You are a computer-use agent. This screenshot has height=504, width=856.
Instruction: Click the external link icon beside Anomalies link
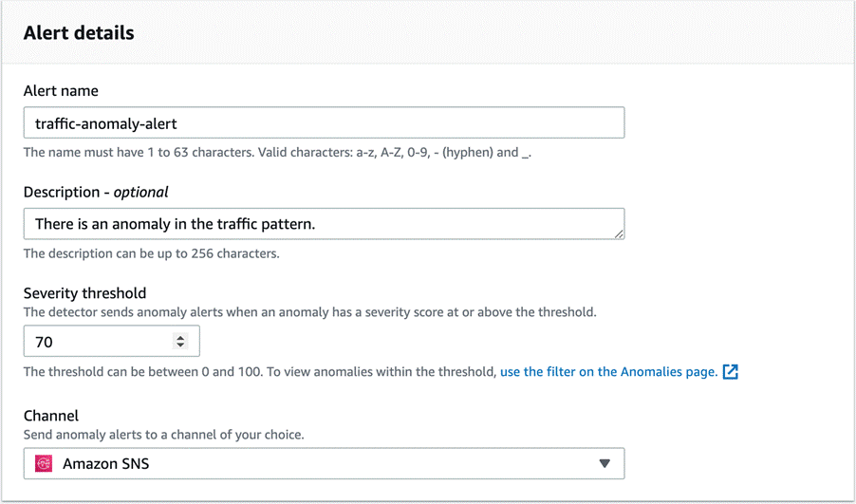point(730,372)
